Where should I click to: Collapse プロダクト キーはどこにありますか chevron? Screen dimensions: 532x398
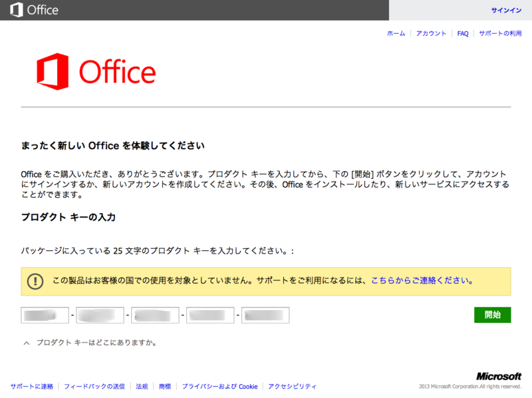(x=27, y=343)
